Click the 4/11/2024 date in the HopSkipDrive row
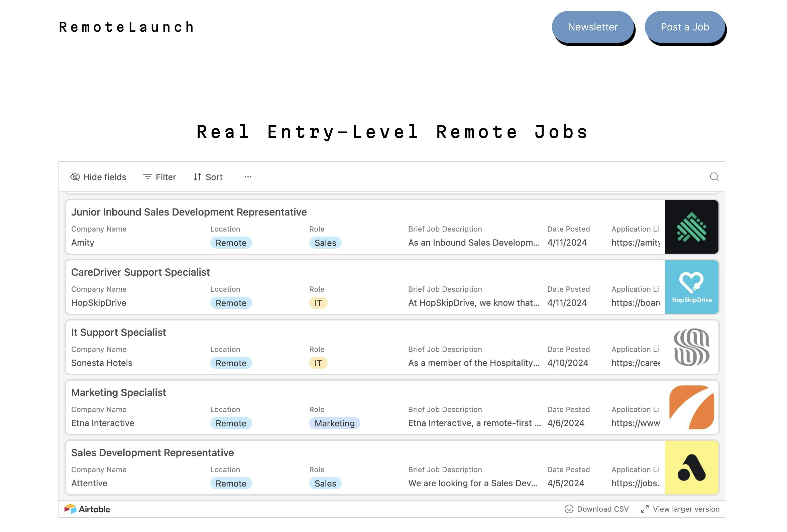 567,303
